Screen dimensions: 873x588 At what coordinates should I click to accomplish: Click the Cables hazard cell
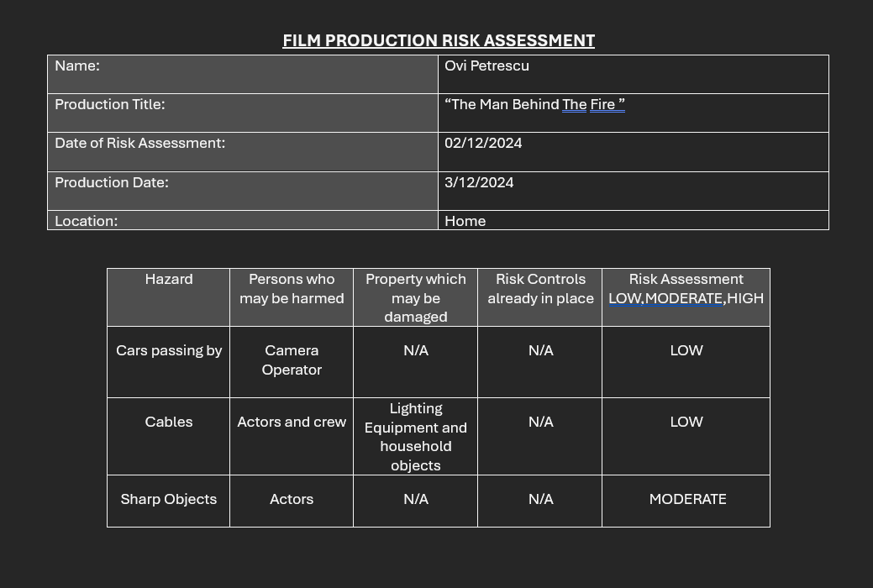(169, 423)
